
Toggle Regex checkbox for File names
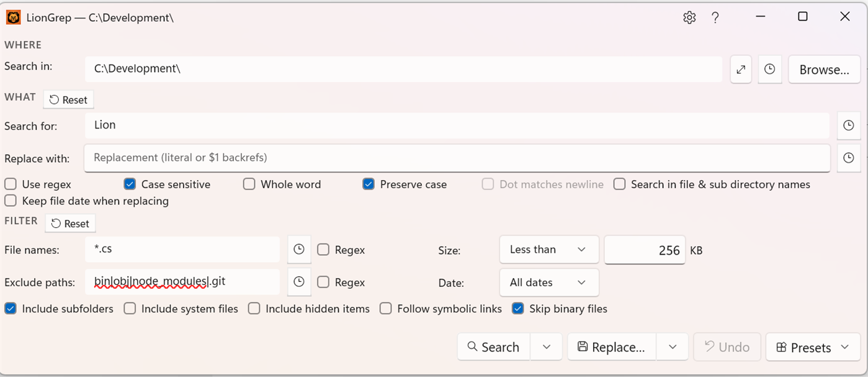[x=323, y=250]
